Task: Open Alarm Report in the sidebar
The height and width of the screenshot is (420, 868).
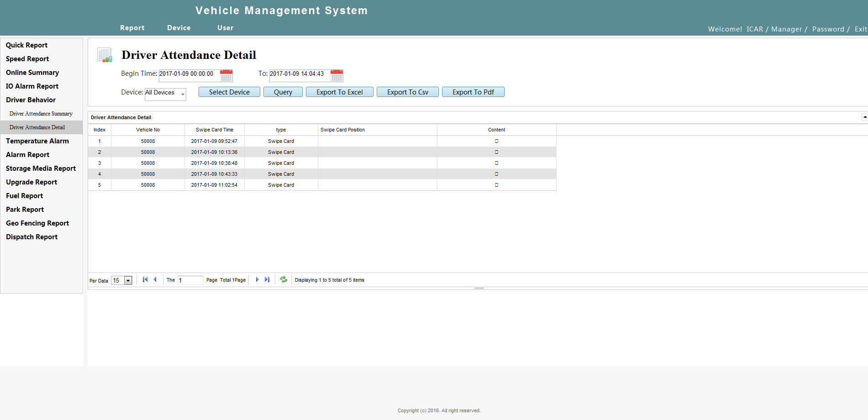Action: click(x=27, y=155)
